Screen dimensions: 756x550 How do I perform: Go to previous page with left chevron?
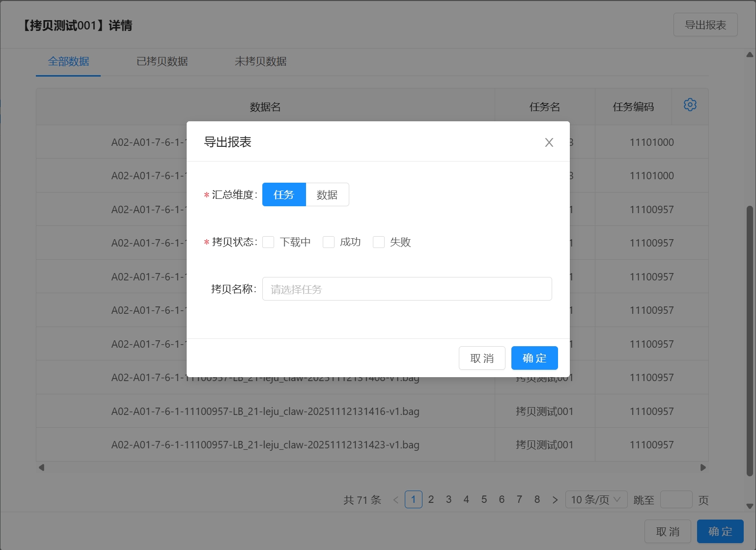(x=396, y=500)
